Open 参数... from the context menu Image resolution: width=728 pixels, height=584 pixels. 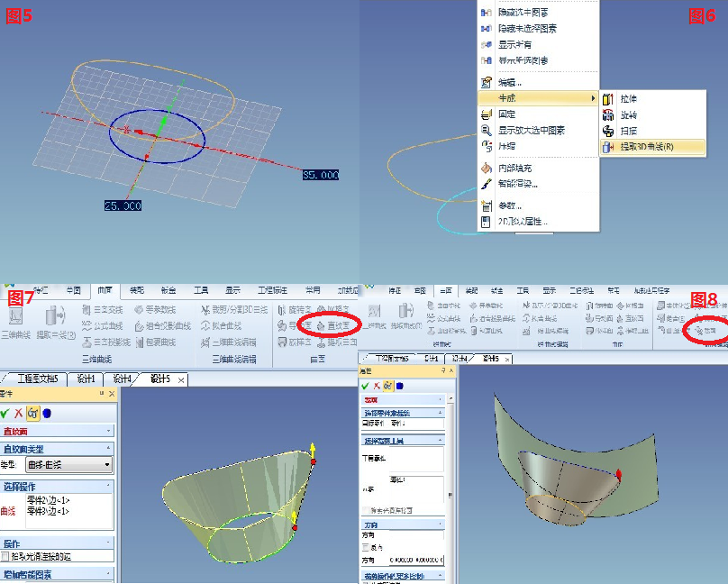(x=538, y=205)
